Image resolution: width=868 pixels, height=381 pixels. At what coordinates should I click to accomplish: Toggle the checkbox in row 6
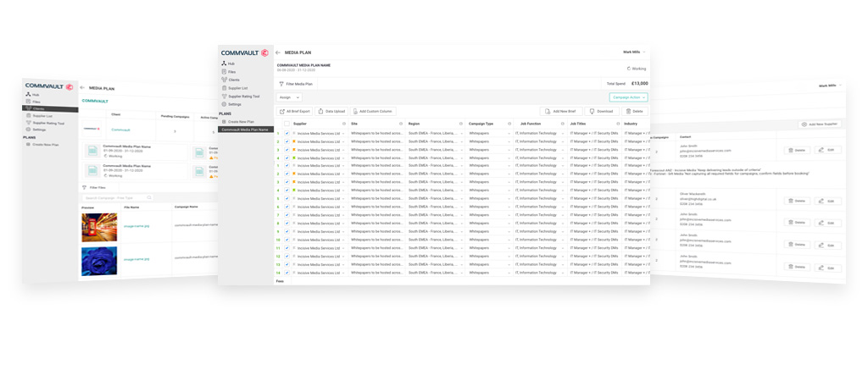(287, 207)
